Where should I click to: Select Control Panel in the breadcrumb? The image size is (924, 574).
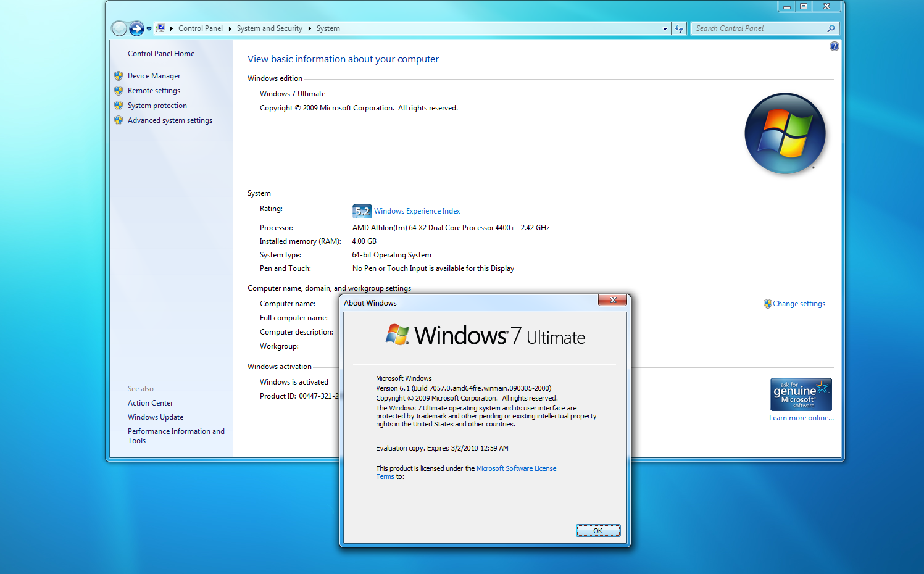click(x=201, y=28)
